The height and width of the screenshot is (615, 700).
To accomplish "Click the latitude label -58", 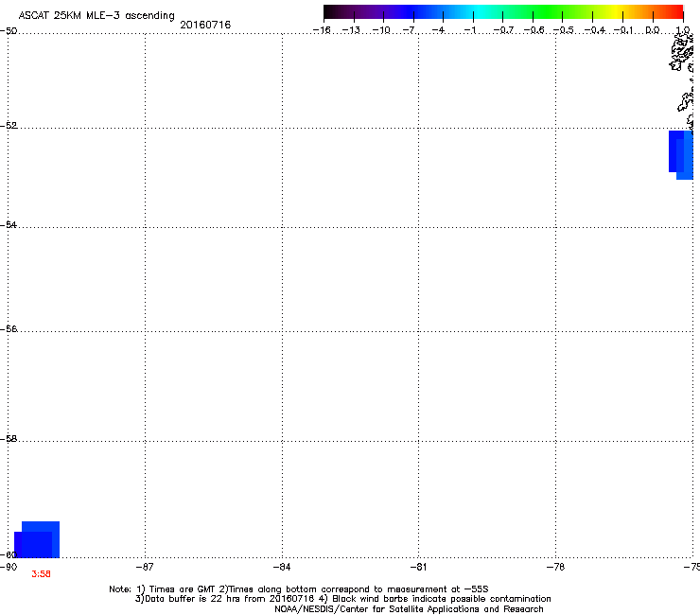I will click(9, 439).
